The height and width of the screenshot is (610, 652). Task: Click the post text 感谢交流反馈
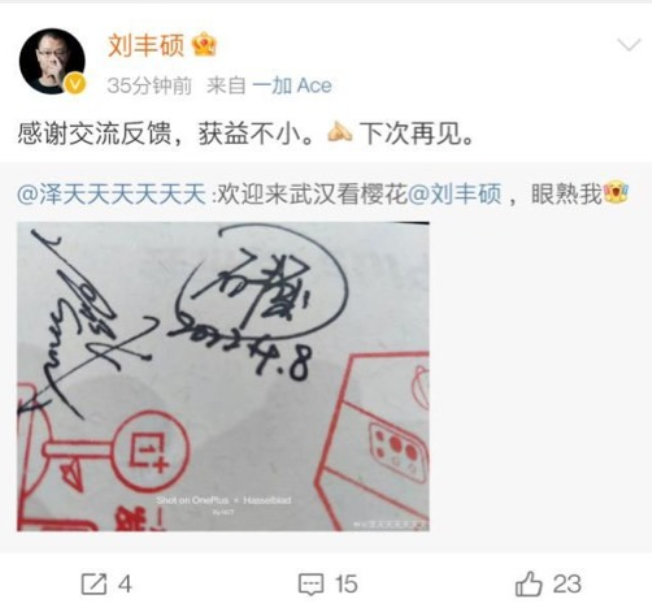coord(94,134)
